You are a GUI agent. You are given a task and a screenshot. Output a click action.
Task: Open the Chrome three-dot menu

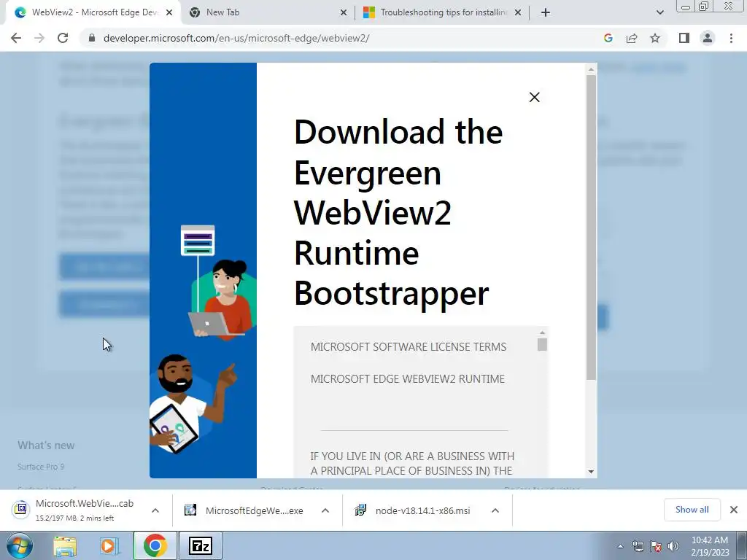(731, 38)
